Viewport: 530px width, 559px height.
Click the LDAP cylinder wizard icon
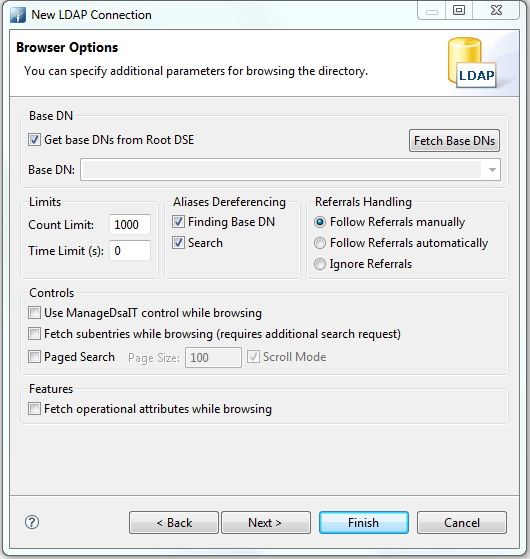[472, 63]
